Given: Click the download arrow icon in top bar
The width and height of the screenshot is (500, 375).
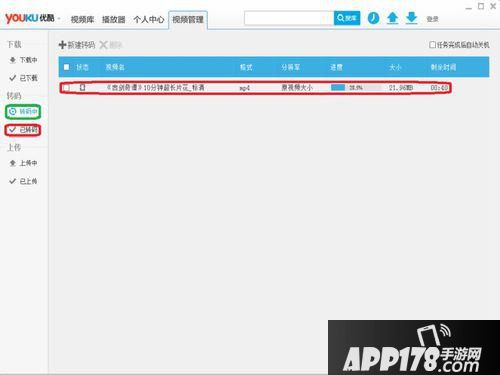Looking at the screenshot, I should tap(412, 18).
